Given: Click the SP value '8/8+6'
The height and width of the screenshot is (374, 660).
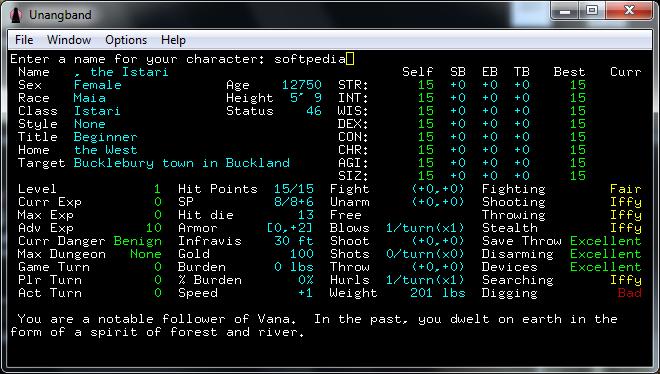Looking at the screenshot, I should point(294,202).
